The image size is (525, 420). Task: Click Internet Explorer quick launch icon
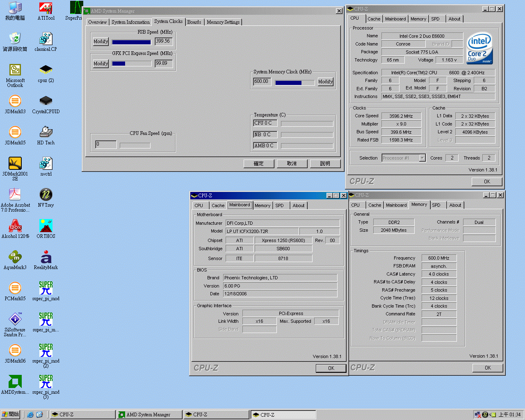[30, 415]
